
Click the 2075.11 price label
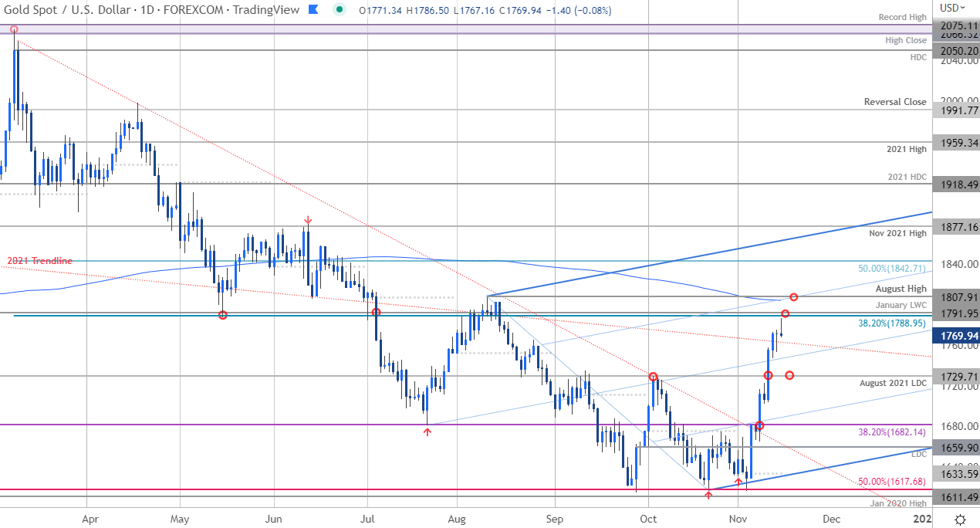955,25
